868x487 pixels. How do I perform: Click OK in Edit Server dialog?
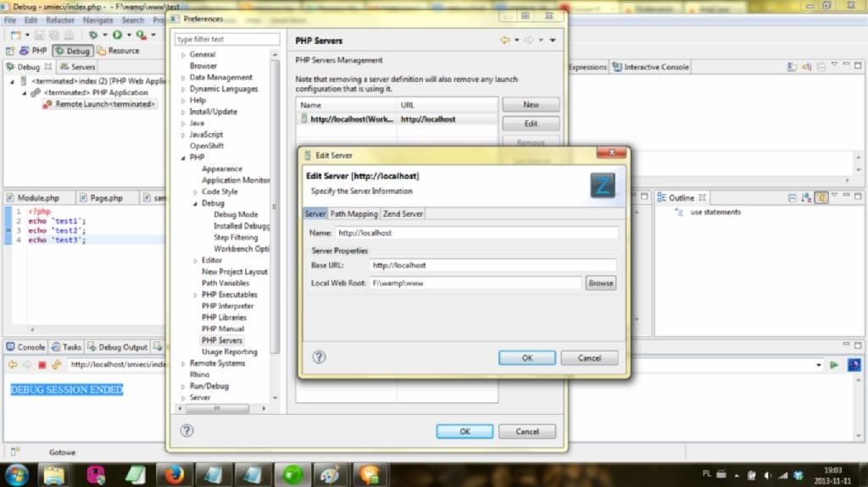click(x=527, y=358)
